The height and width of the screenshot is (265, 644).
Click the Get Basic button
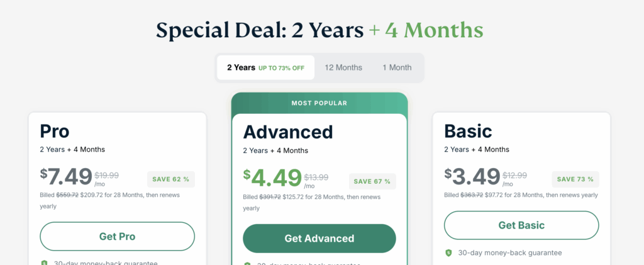[x=521, y=225]
